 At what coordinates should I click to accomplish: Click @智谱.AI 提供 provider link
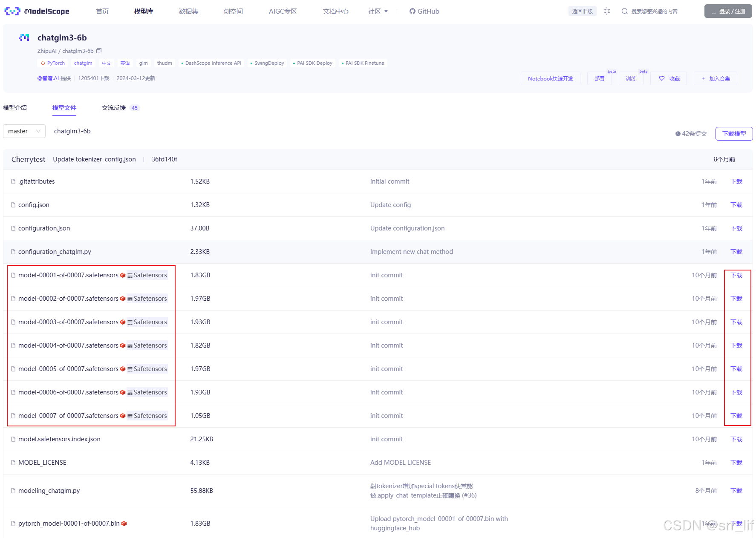54,78
